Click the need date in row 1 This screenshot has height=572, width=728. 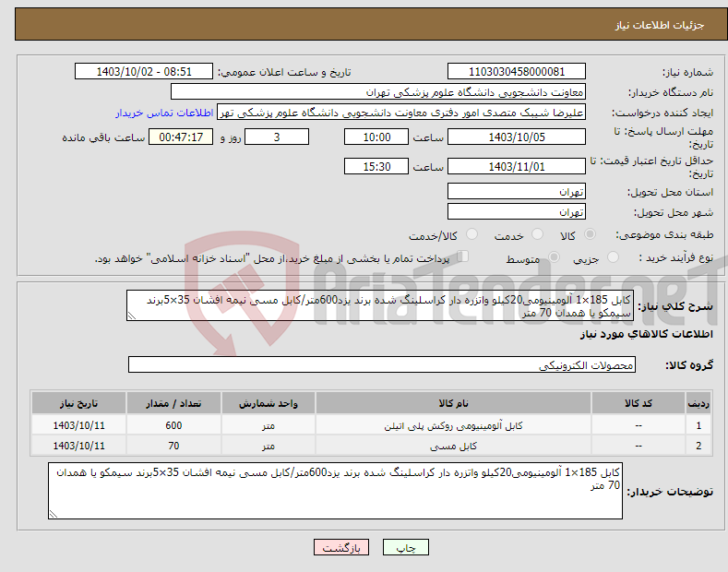[79, 425]
